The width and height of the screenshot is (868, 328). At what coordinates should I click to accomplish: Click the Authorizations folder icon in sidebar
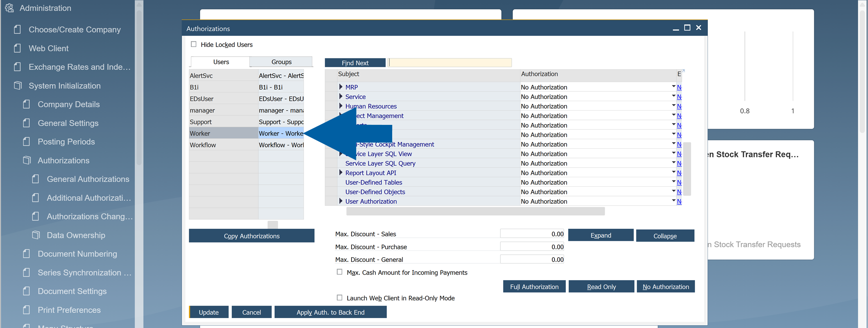click(x=27, y=160)
